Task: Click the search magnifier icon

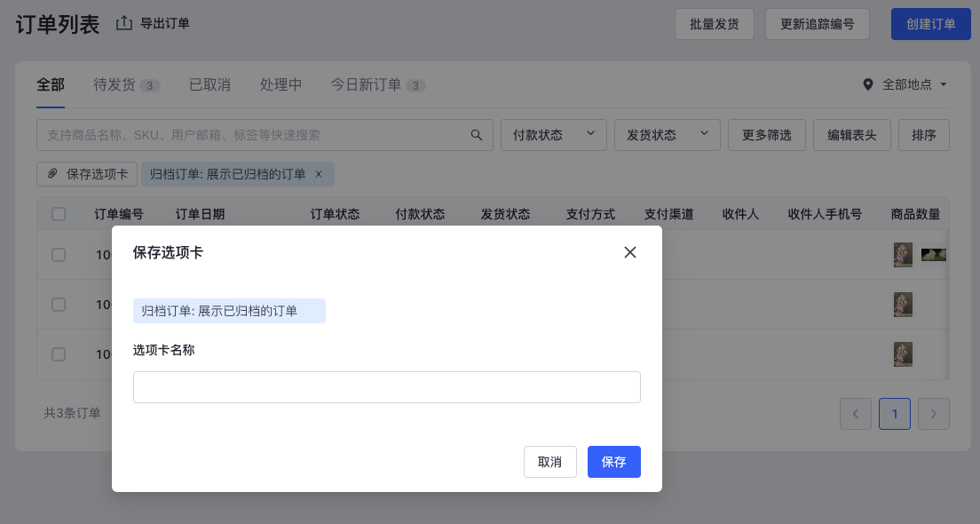Action: tap(477, 134)
